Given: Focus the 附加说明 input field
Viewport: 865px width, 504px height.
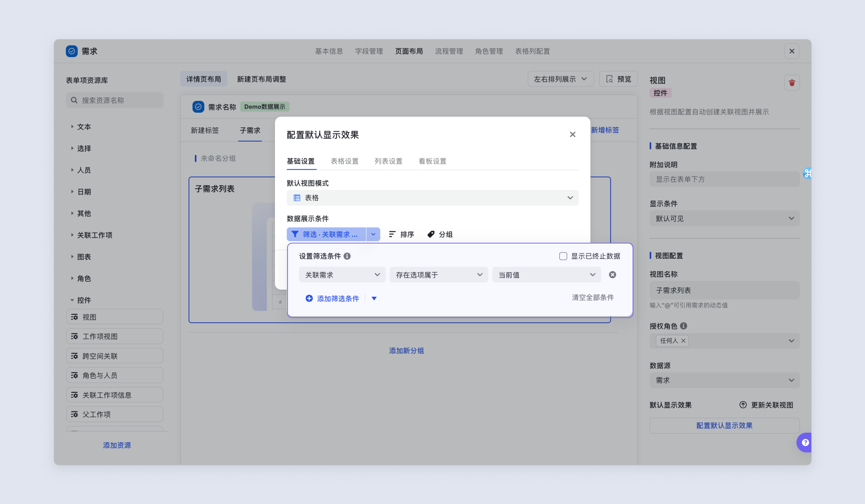Looking at the screenshot, I should coord(725,179).
